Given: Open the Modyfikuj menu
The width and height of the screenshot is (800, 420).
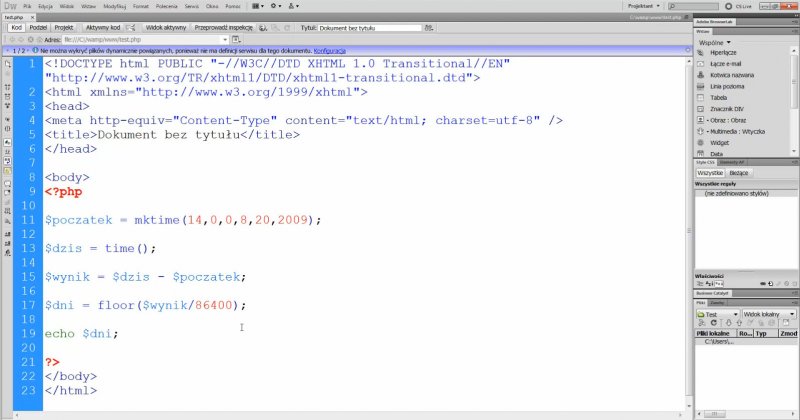Looking at the screenshot, I should [115, 5].
